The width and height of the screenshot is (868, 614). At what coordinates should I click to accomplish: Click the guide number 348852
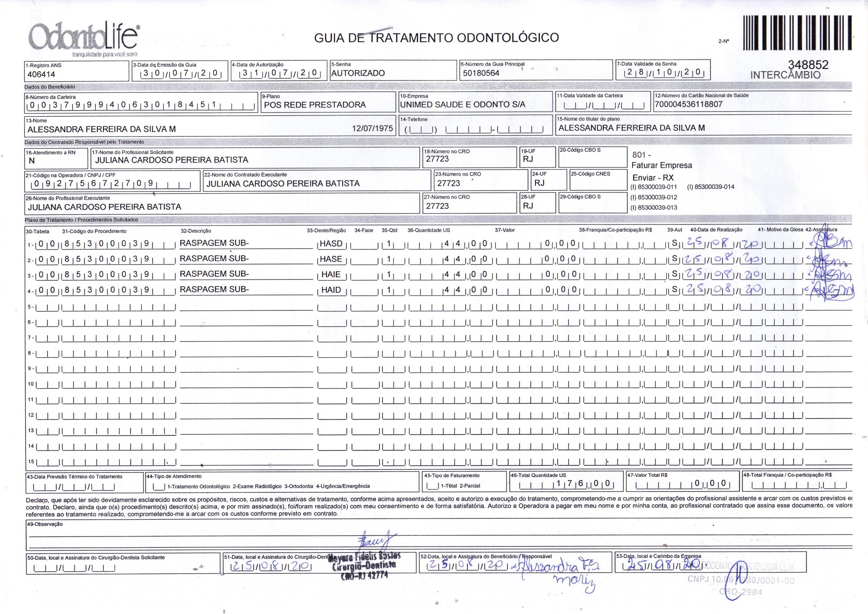tap(808, 65)
